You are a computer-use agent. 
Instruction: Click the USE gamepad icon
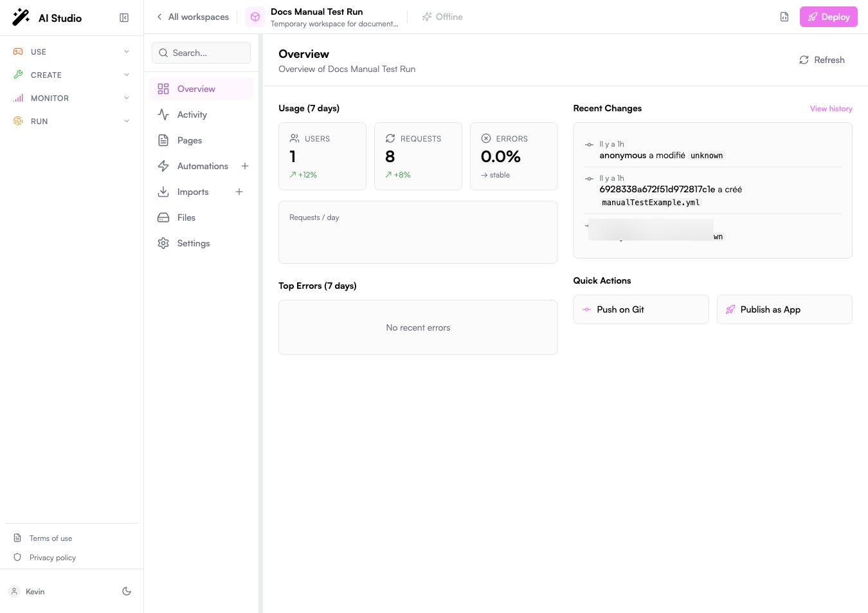(18, 51)
